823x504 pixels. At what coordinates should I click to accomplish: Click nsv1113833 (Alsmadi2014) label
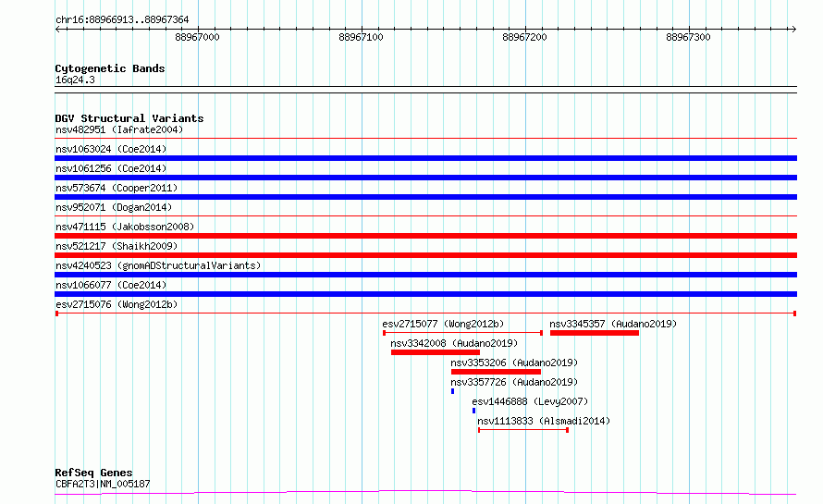click(544, 421)
